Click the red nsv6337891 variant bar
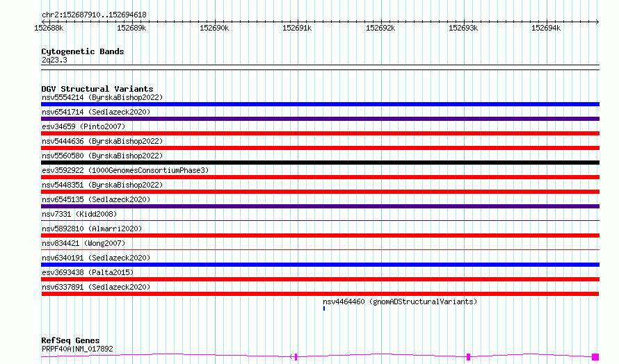619x364 pixels. click(320, 294)
